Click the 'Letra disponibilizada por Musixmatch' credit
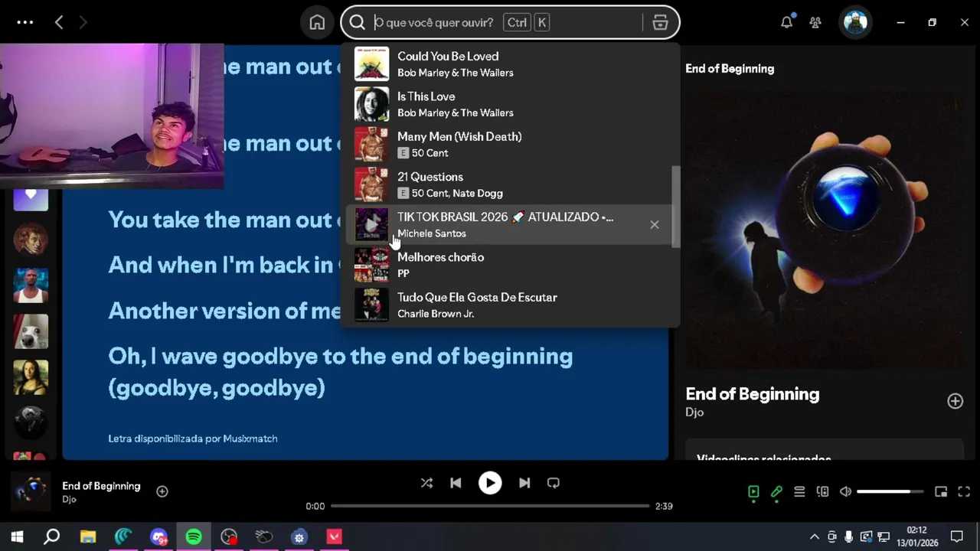The width and height of the screenshot is (980, 551). (193, 439)
